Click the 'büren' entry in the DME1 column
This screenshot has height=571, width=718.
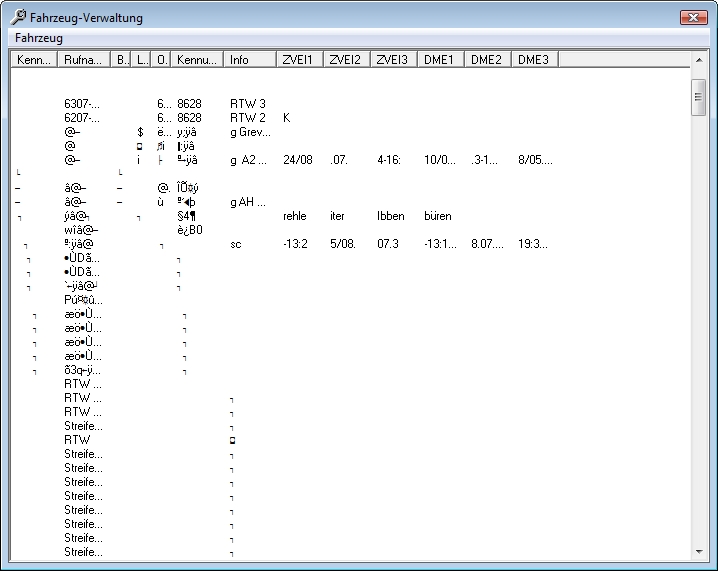click(x=437, y=216)
